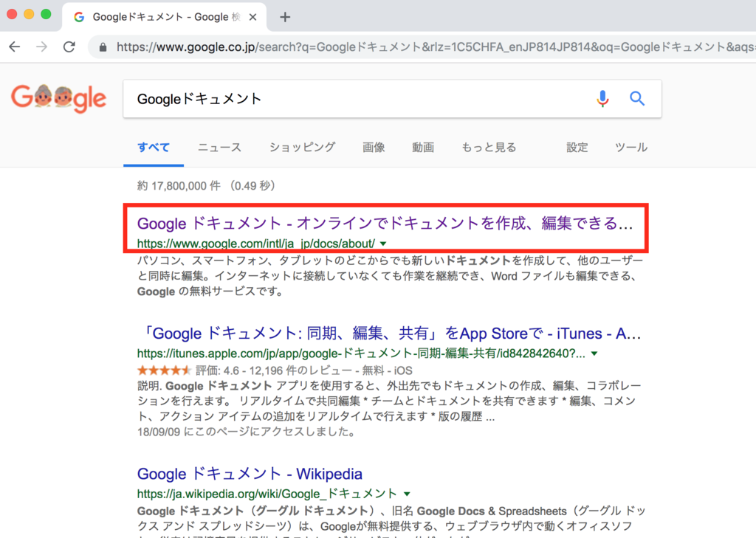
Task: Open the もっと見る menu
Action: tap(488, 147)
